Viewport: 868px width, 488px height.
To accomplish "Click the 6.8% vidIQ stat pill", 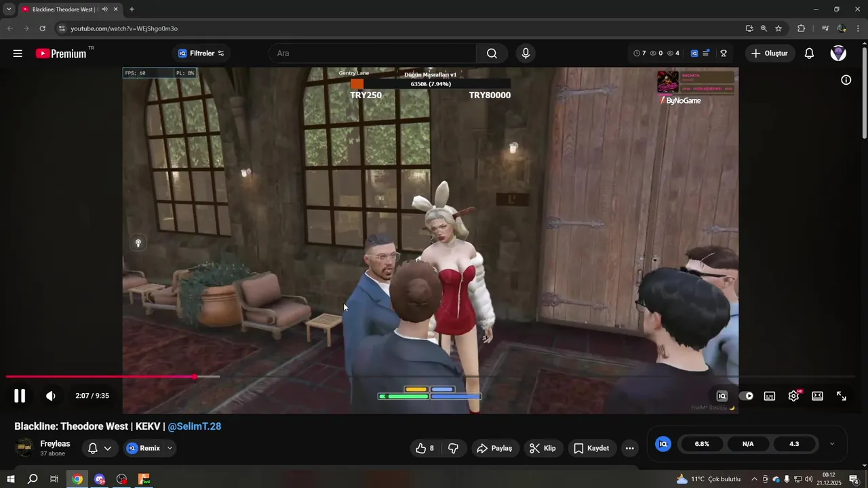I will click(x=702, y=444).
